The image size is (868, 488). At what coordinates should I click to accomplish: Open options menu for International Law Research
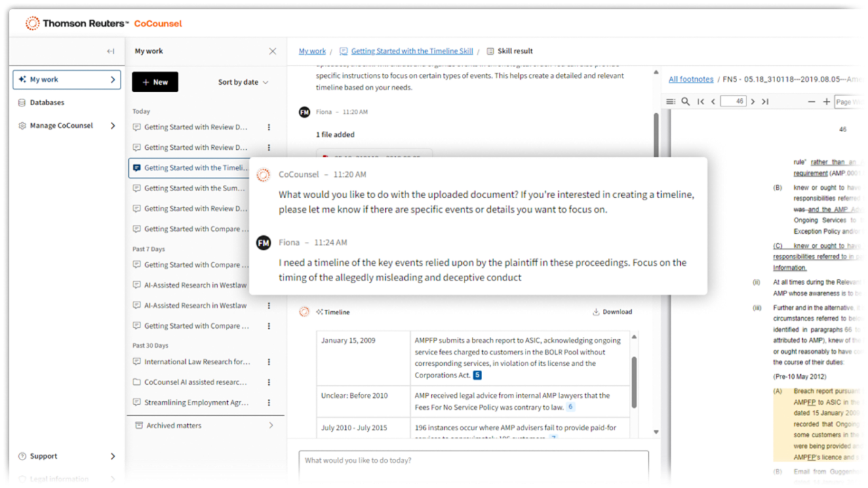269,362
